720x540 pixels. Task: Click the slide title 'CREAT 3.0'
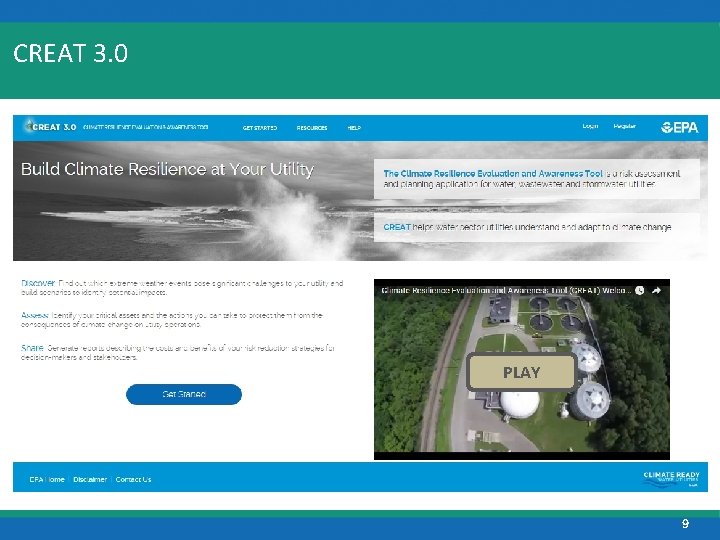pyautogui.click(x=70, y=53)
